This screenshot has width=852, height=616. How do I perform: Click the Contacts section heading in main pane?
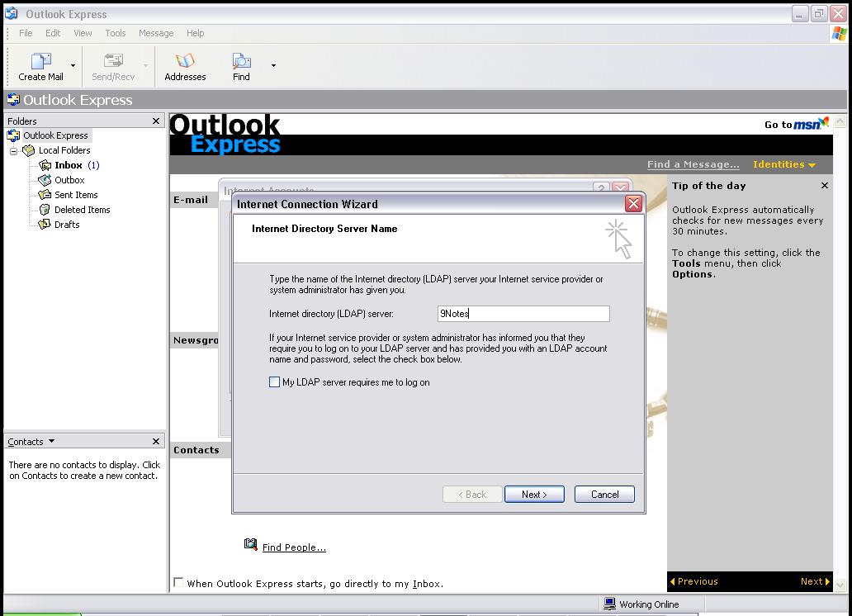coord(196,450)
